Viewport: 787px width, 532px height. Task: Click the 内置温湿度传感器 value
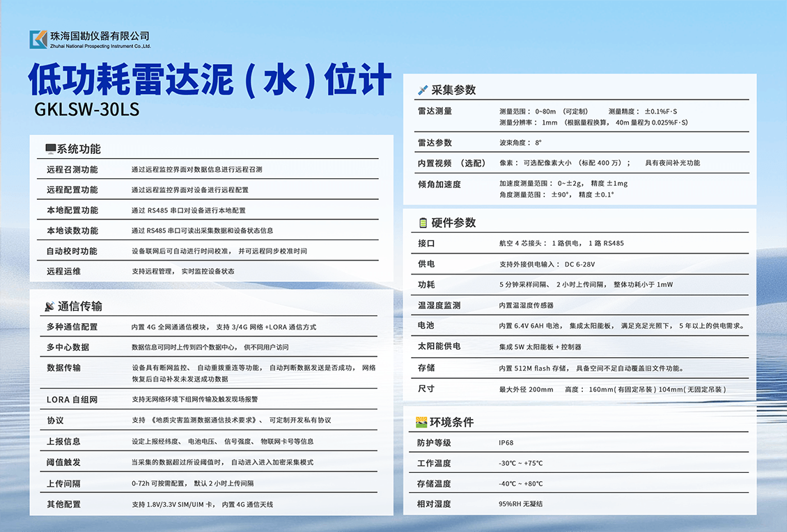tap(526, 305)
